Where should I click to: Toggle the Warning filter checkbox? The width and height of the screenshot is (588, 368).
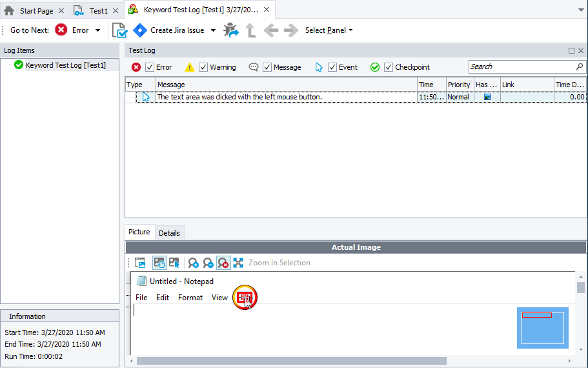pos(203,67)
